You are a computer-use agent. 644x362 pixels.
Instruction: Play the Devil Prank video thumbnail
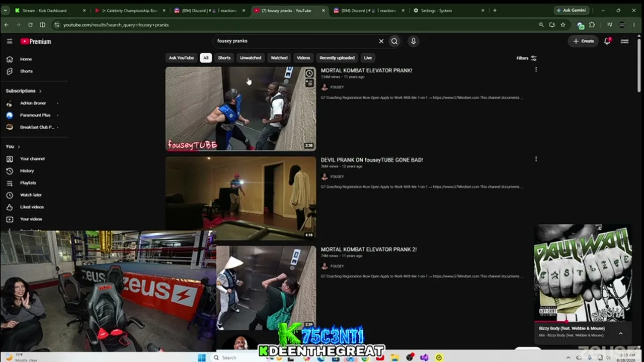(x=240, y=198)
